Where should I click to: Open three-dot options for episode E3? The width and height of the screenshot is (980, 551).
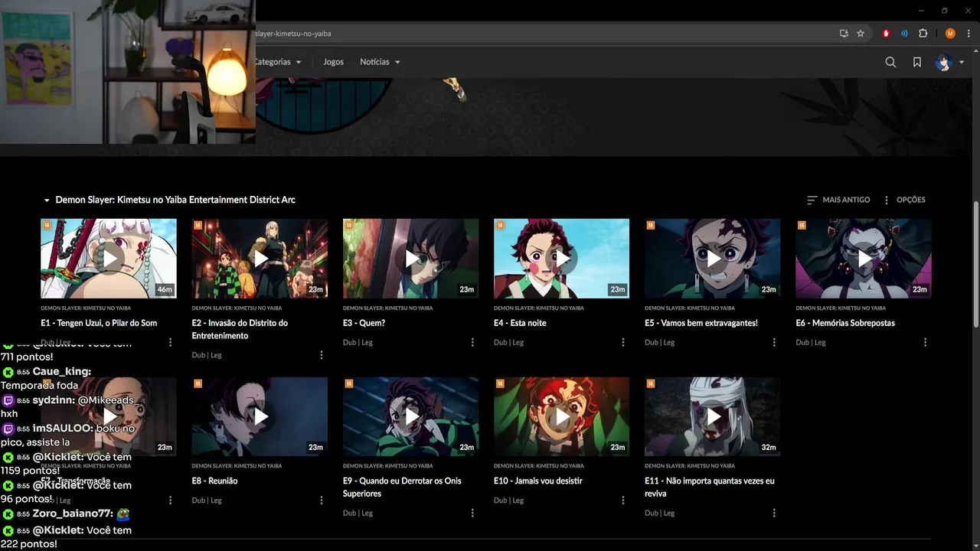472,342
